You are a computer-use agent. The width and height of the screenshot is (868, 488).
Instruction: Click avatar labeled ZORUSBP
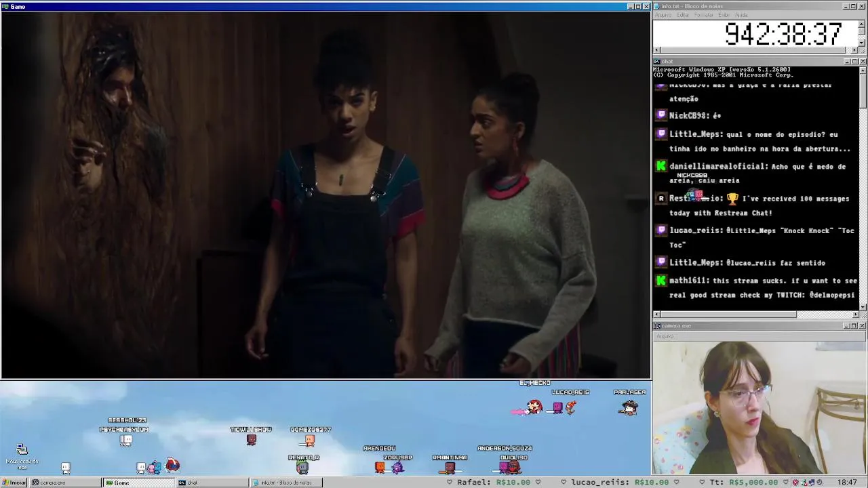(x=398, y=467)
